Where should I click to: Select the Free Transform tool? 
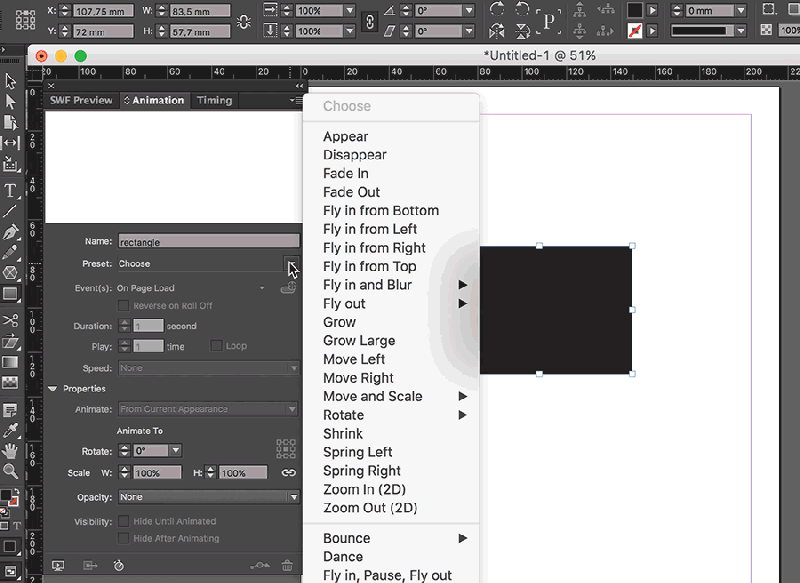click(x=10, y=341)
